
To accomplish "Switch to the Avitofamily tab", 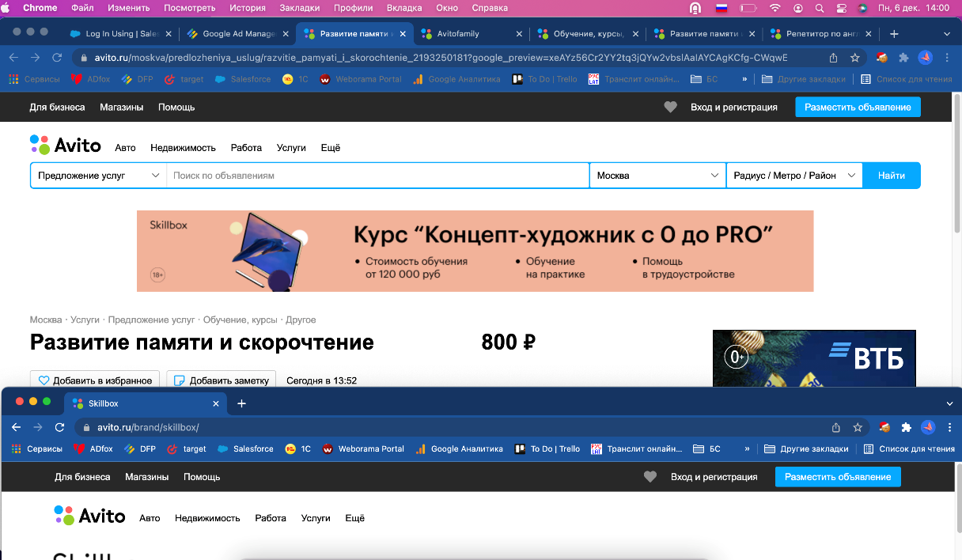I will pyautogui.click(x=470, y=34).
